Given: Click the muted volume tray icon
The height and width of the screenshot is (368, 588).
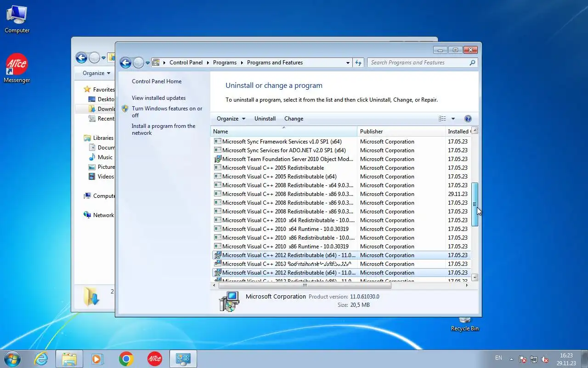Looking at the screenshot, I should coord(545,359).
